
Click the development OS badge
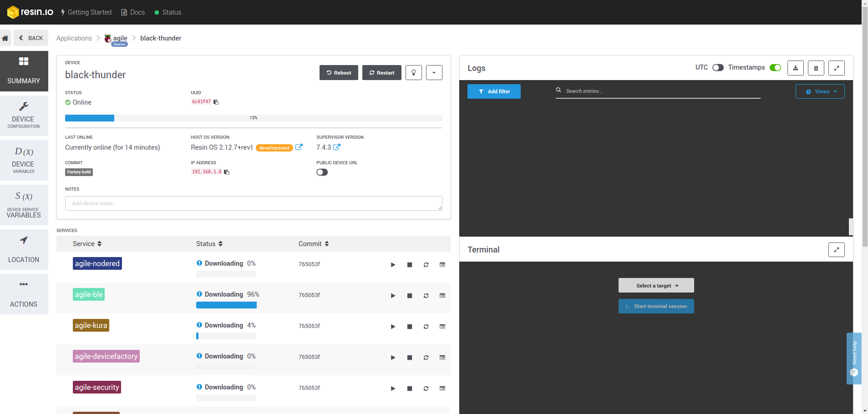[274, 148]
